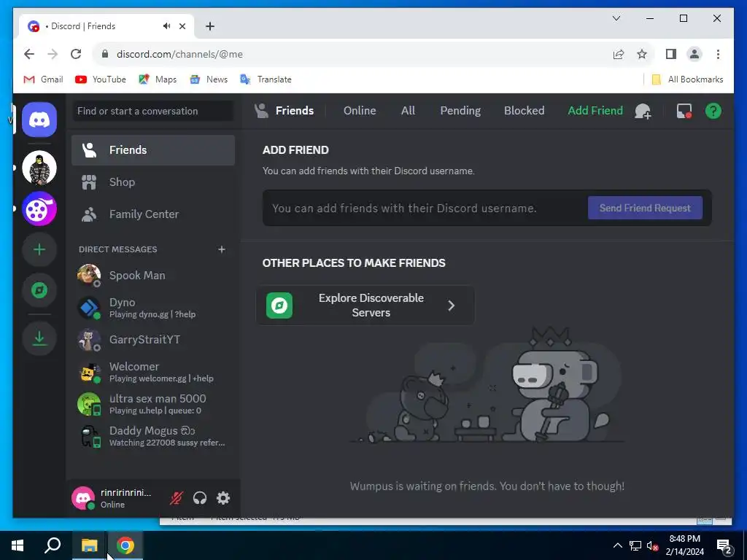
Task: Open Family Center in sidebar
Action: 153,214
